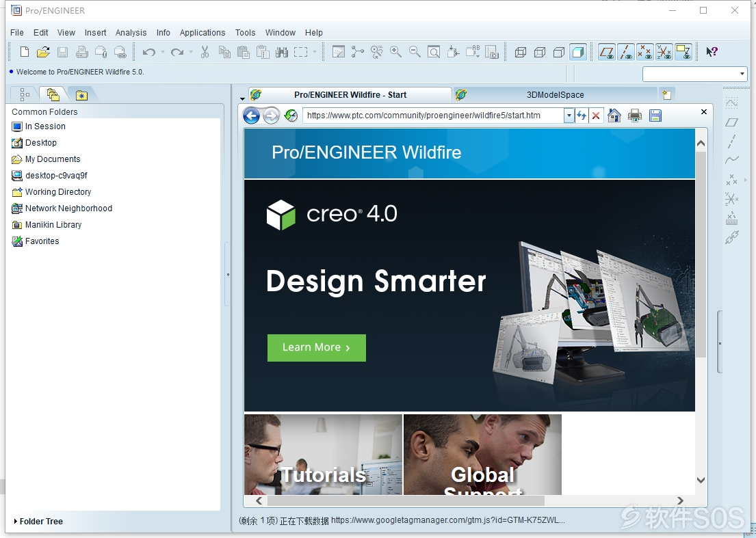Viewport: 756px width, 538px height.
Task: Close the embedded browser panel
Action: [704, 111]
